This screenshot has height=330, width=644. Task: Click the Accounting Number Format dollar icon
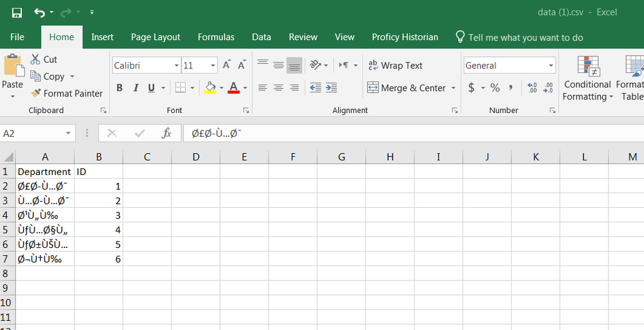pos(472,88)
